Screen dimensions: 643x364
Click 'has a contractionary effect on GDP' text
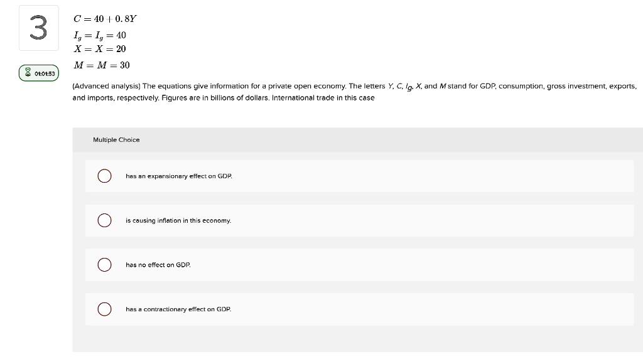point(178,309)
